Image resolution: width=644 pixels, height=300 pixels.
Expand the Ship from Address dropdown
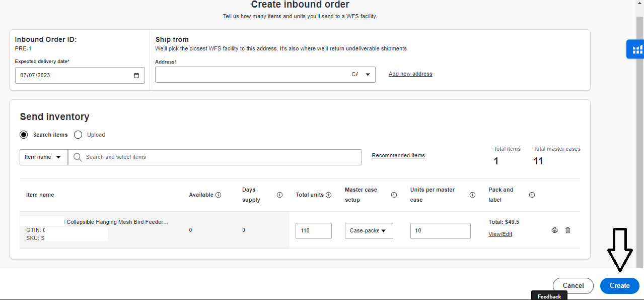tap(368, 75)
